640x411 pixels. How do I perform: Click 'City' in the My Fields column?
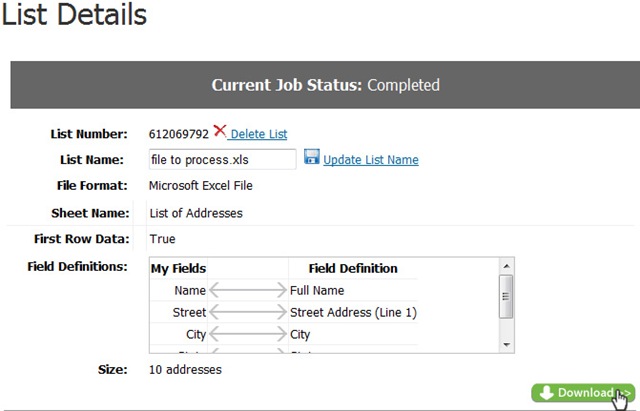coord(196,334)
